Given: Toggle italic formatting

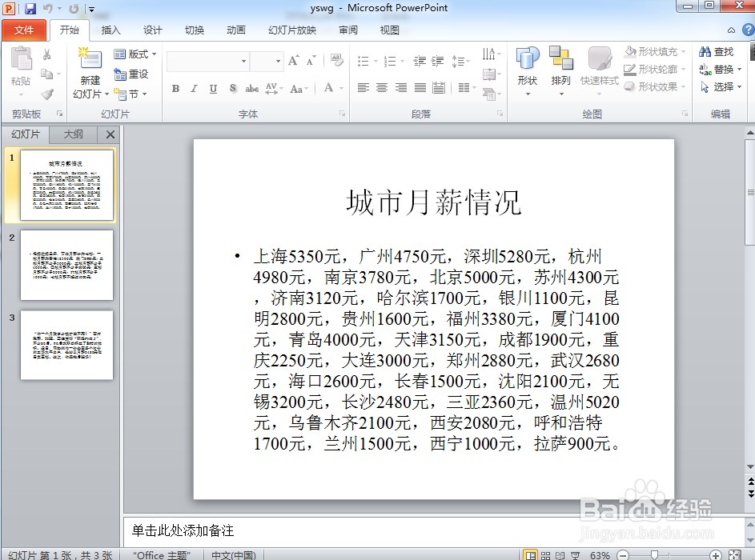Looking at the screenshot, I should pos(194,89).
